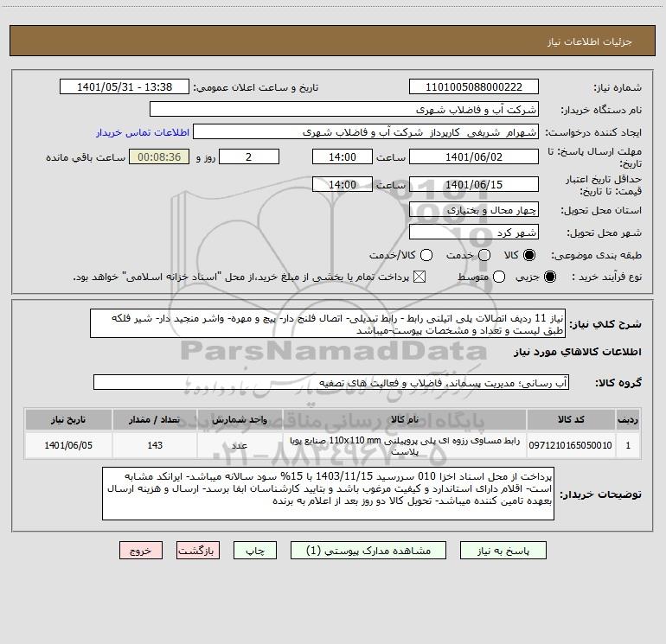Screen dimensions: 666x644
Task: Click product code 0971210165050010 cell
Action: (x=571, y=445)
